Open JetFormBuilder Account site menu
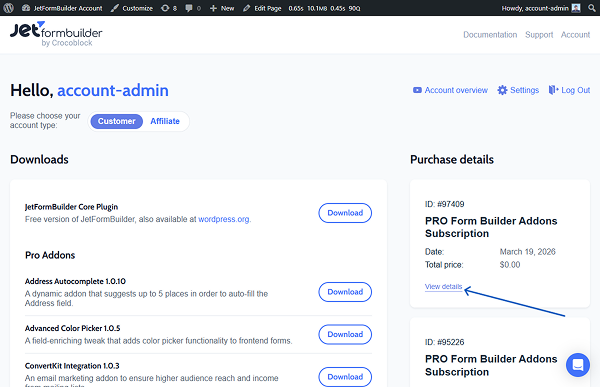 pos(62,8)
